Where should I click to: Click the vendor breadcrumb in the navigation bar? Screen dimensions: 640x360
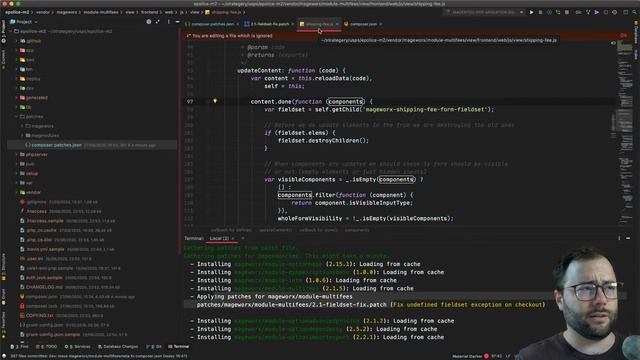tap(43, 12)
